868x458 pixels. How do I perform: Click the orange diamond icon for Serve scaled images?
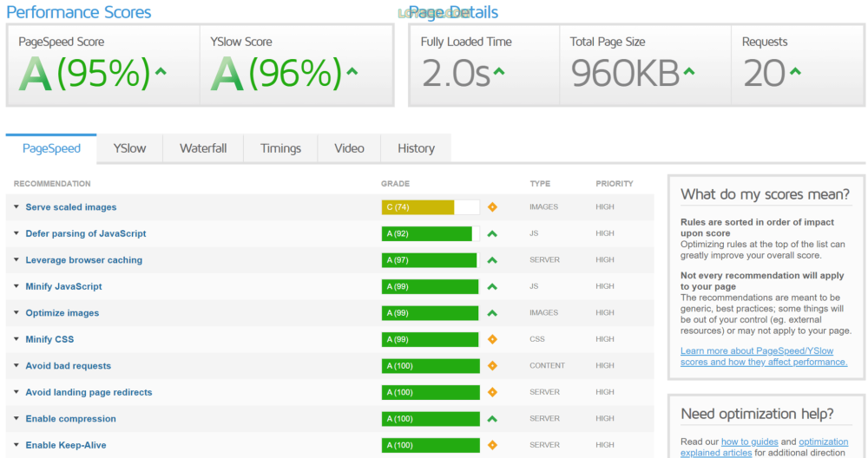492,206
